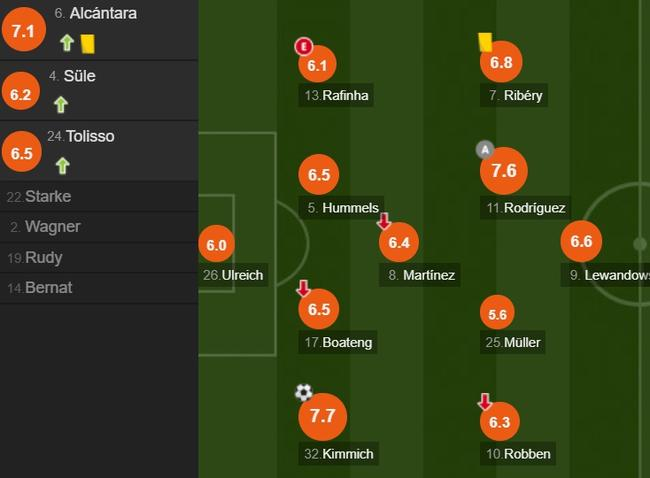Open Lewandowski's player name label
This screenshot has height=478, width=650.
click(x=610, y=274)
